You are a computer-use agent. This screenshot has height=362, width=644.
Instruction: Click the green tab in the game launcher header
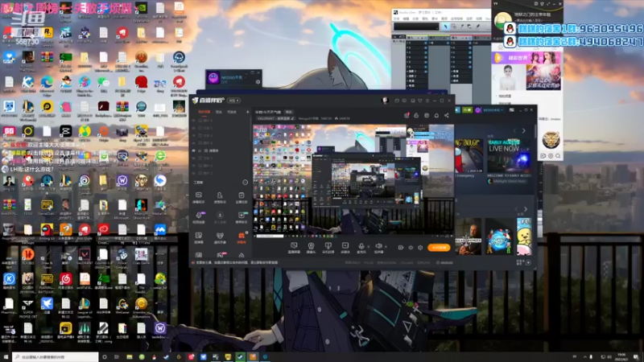467,110
